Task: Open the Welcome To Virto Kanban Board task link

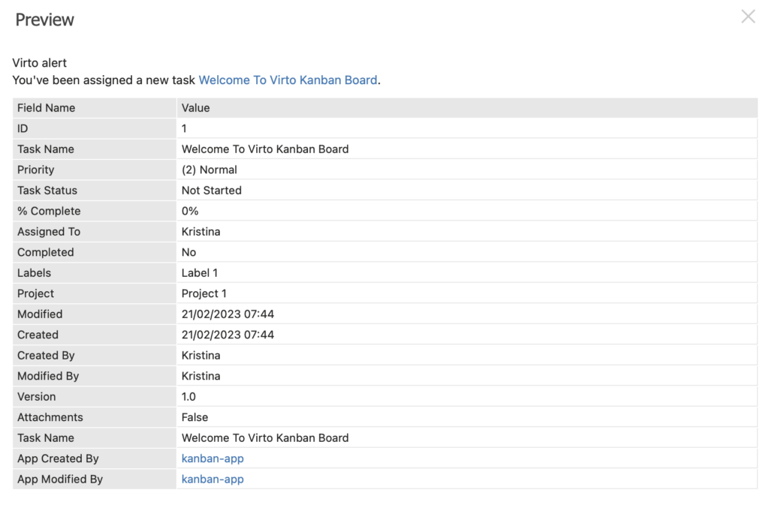Action: pos(288,80)
